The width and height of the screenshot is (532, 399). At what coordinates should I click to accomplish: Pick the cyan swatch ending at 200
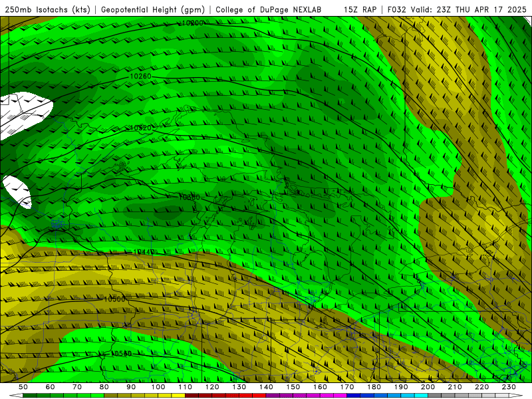(422, 396)
